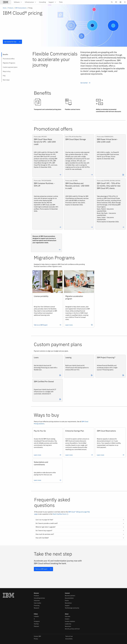Click the IBM logo in the top header

(5, 2)
